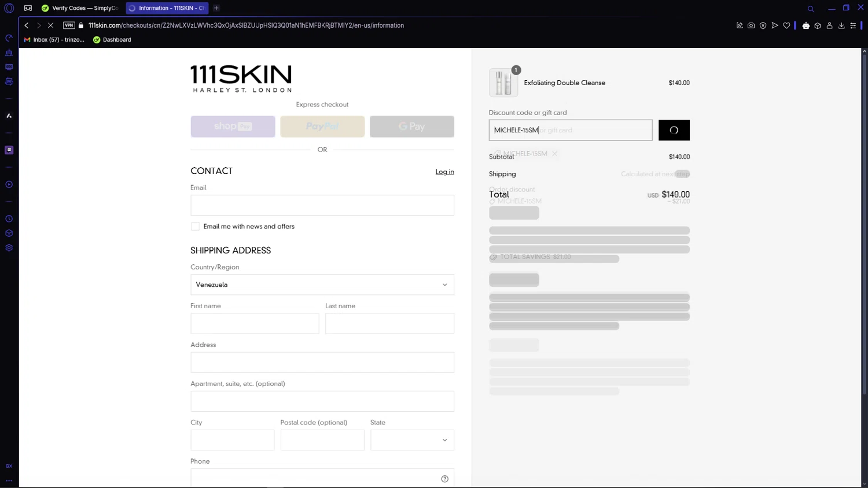868x488 pixels.
Task: Open Settings gear icon in sidebar
Action: point(9,247)
